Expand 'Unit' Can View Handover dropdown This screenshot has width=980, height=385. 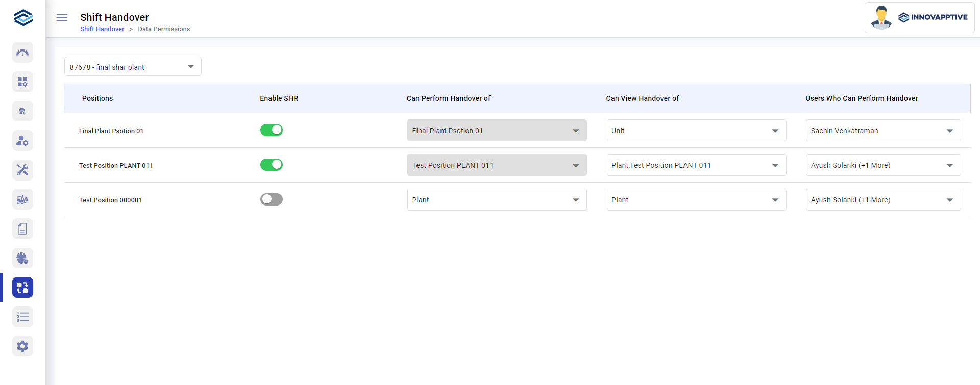tap(696, 131)
